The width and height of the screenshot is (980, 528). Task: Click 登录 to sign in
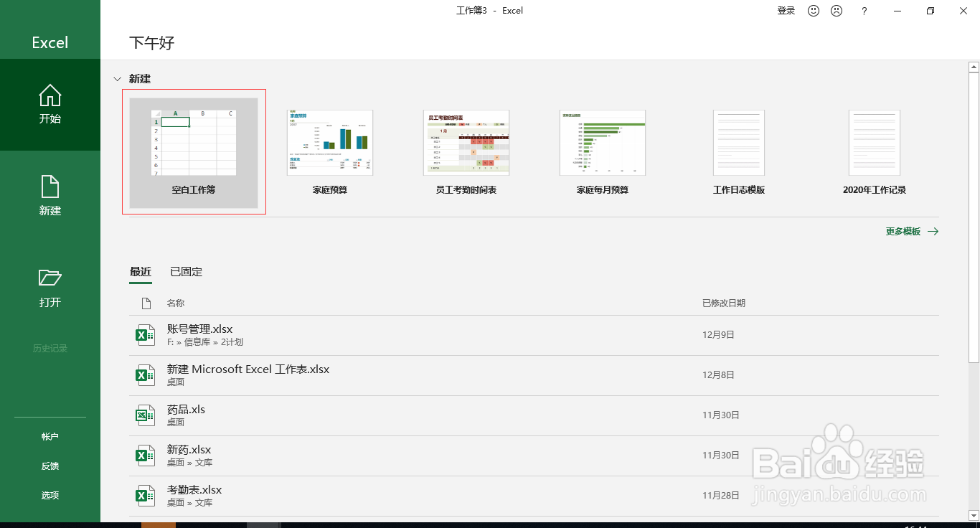coord(786,11)
